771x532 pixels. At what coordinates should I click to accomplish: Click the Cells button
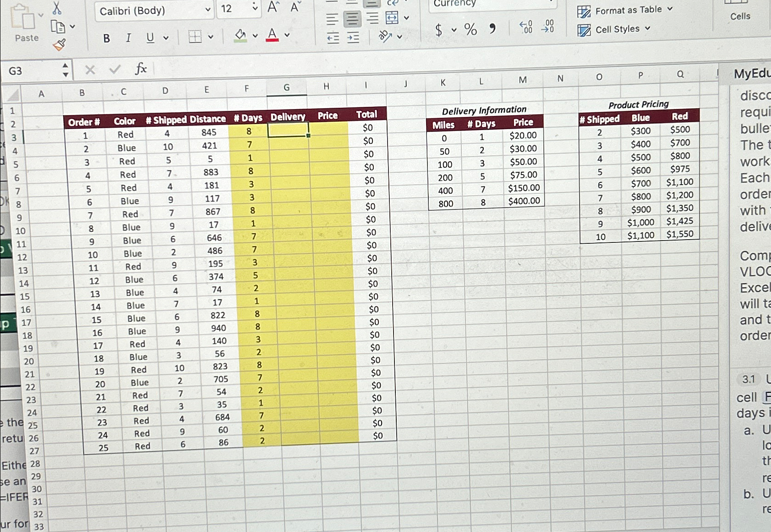[x=741, y=16]
